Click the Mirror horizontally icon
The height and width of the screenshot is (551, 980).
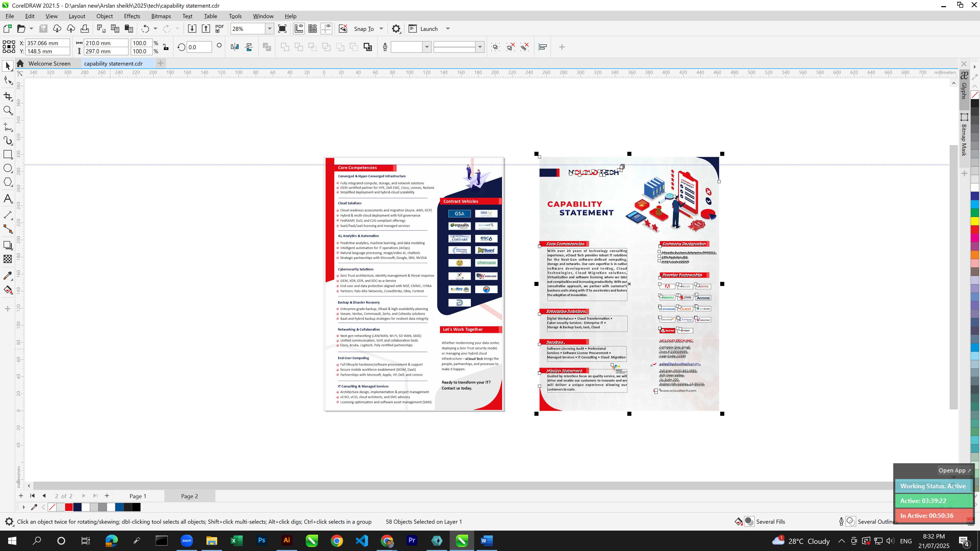pos(235,47)
